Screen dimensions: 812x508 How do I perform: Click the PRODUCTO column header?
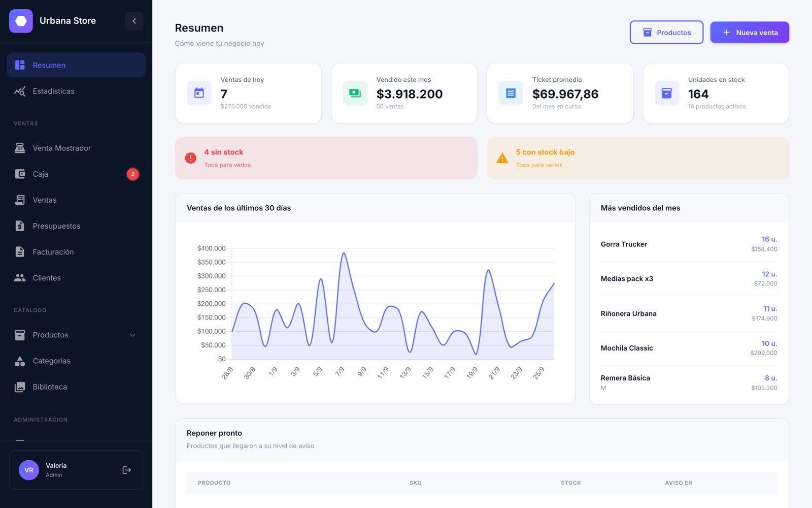pyautogui.click(x=214, y=483)
